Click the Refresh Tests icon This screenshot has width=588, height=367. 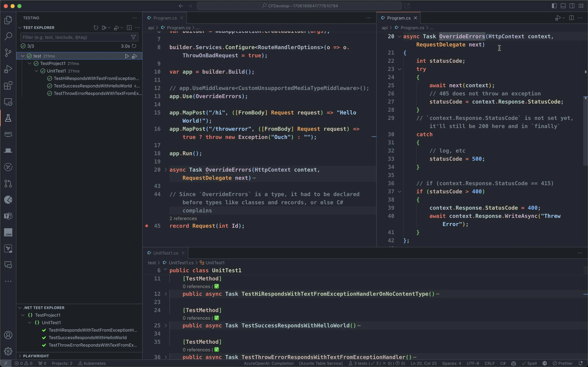click(x=96, y=28)
